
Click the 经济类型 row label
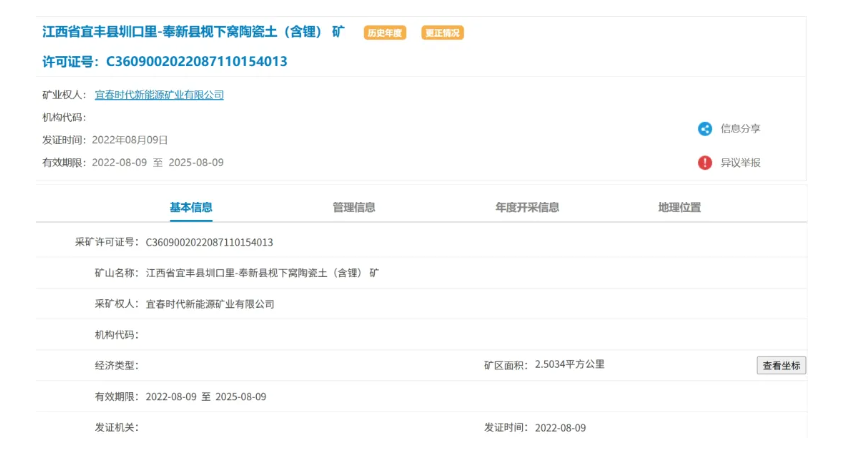pyautogui.click(x=117, y=366)
